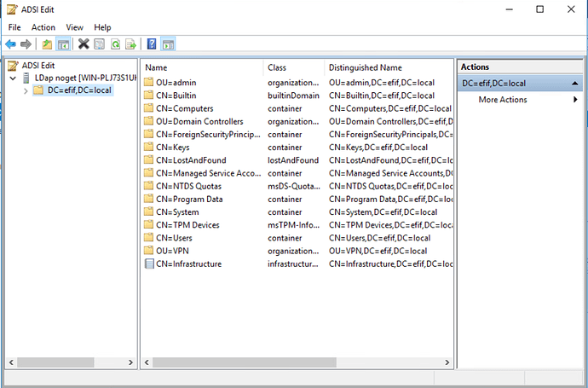Select ADSI Edit root tree item
Viewport: 588px width, 388px height.
pyautogui.click(x=38, y=66)
